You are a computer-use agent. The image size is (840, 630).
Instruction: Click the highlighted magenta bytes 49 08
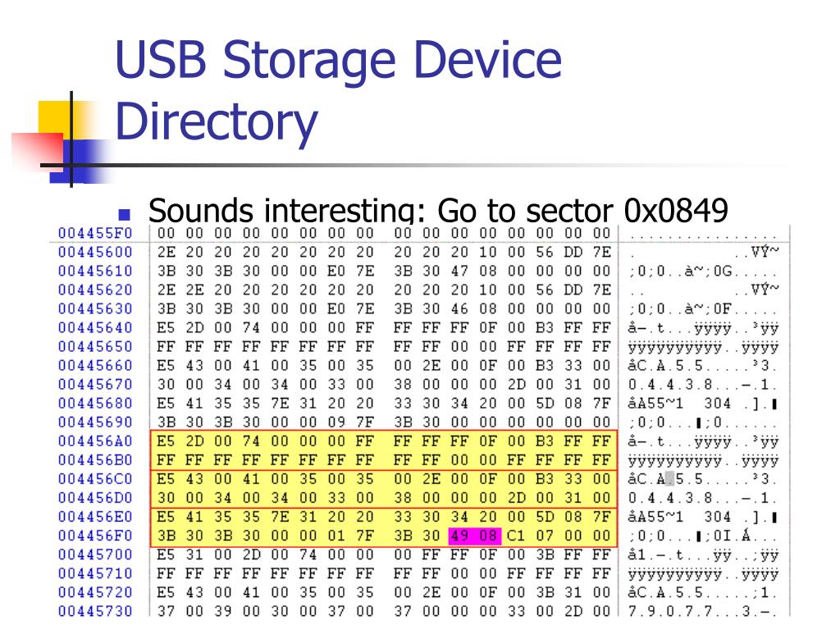[x=475, y=536]
